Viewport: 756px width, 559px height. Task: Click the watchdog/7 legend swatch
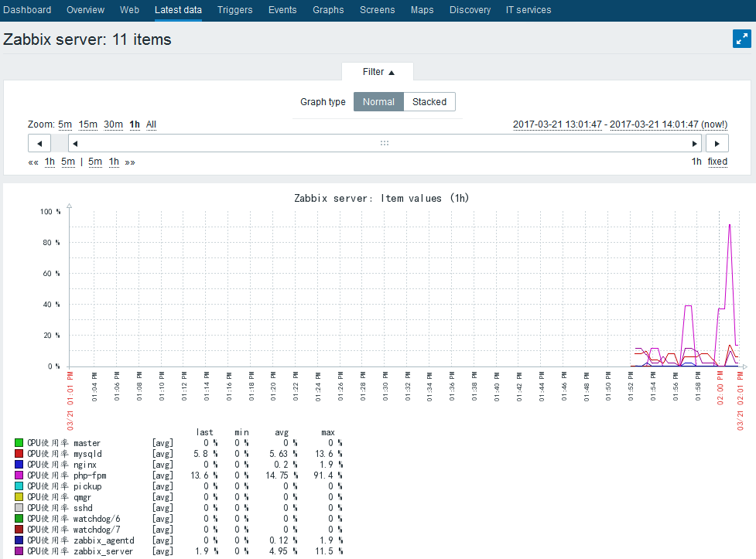pos(19,529)
